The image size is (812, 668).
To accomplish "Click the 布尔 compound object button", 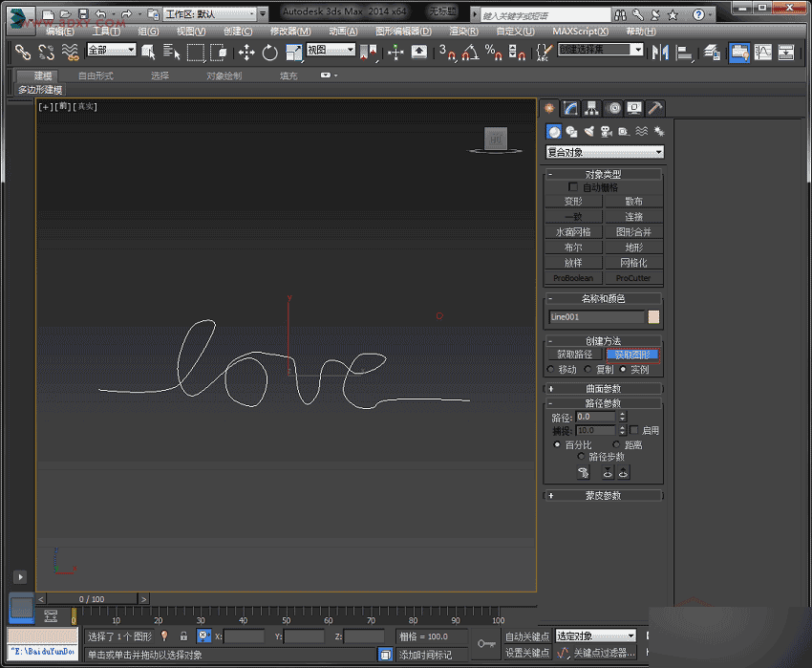I will click(x=574, y=247).
